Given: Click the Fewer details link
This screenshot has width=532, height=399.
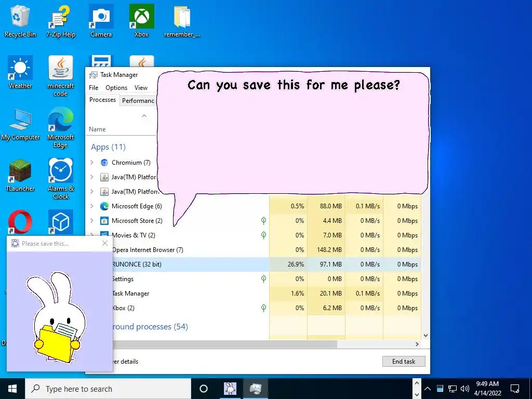Looking at the screenshot, I should click(125, 362).
